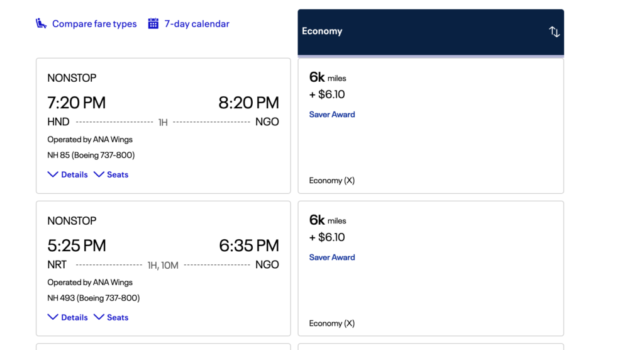Click the Seats chevron icon for NH 85

(99, 174)
